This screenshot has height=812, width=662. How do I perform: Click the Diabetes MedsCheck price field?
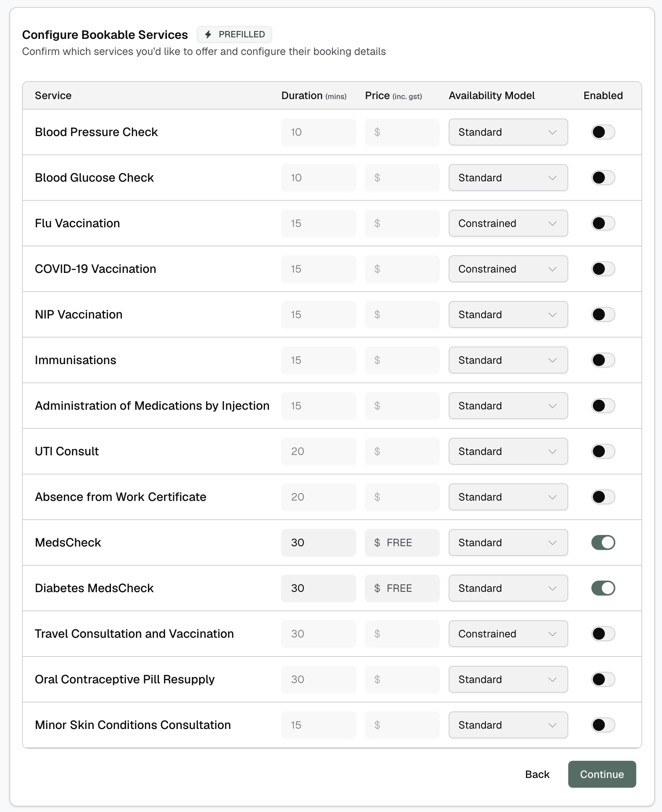[402, 588]
